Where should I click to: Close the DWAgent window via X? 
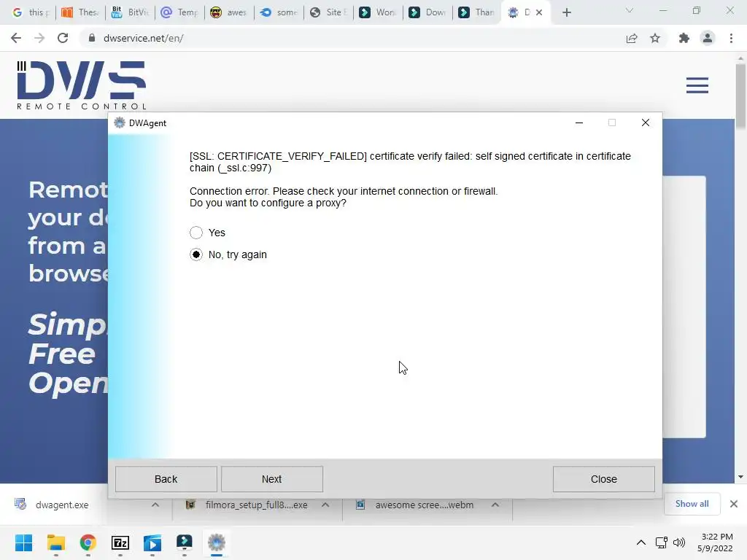pyautogui.click(x=646, y=122)
